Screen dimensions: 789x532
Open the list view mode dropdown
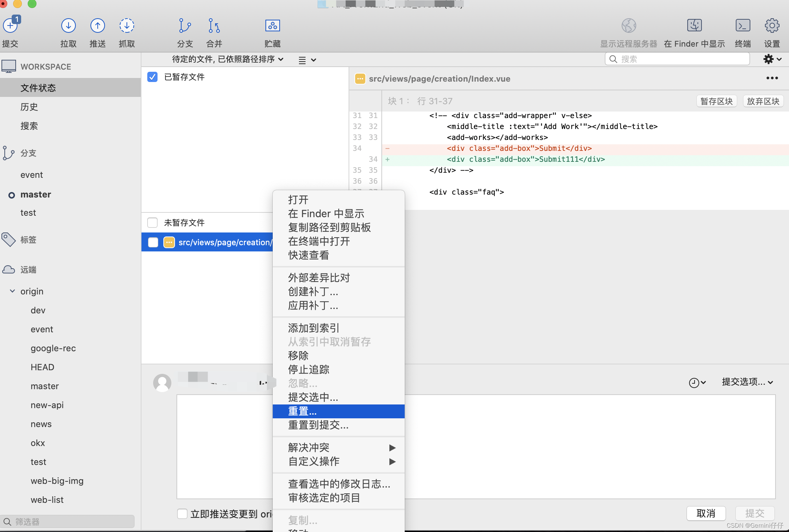click(307, 60)
